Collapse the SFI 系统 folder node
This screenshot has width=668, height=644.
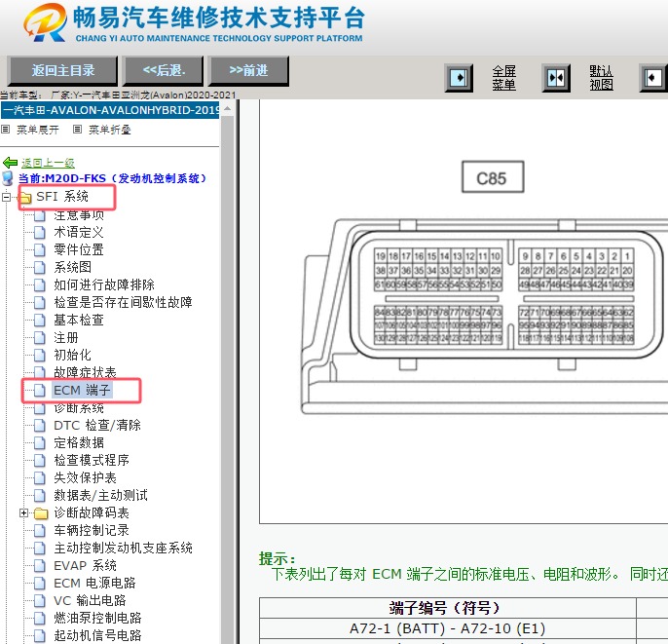pos(7,197)
